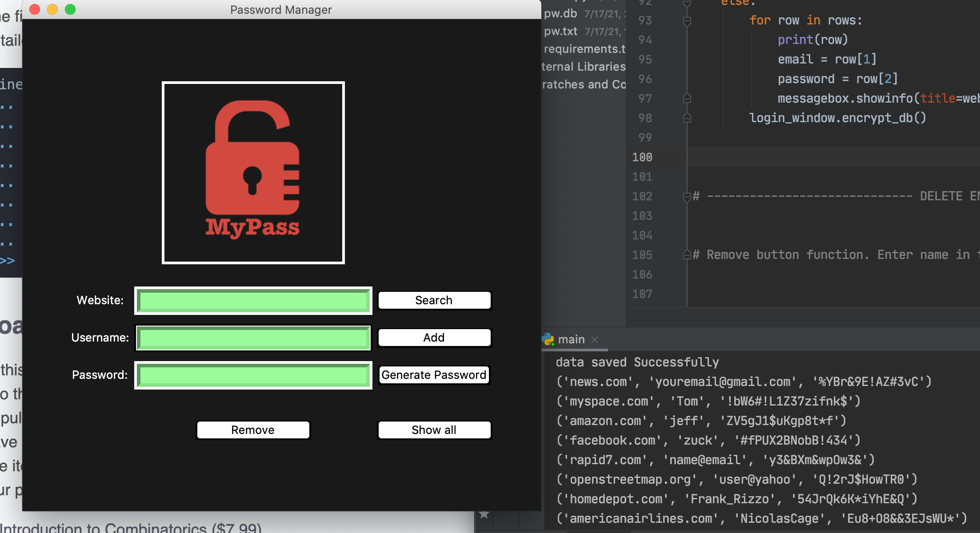Select Scratches and Consoles in the project panel
The width and height of the screenshot is (980, 533).
pyautogui.click(x=583, y=84)
